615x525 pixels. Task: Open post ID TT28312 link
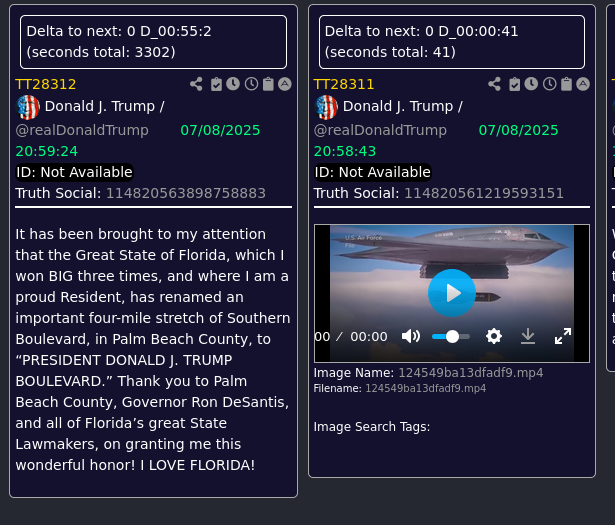point(46,84)
